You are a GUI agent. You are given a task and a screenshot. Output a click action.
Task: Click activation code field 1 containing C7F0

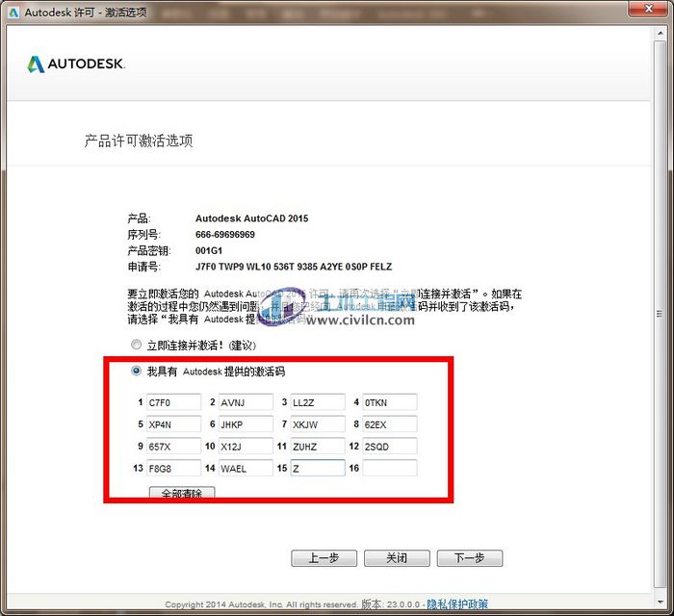[x=173, y=402]
